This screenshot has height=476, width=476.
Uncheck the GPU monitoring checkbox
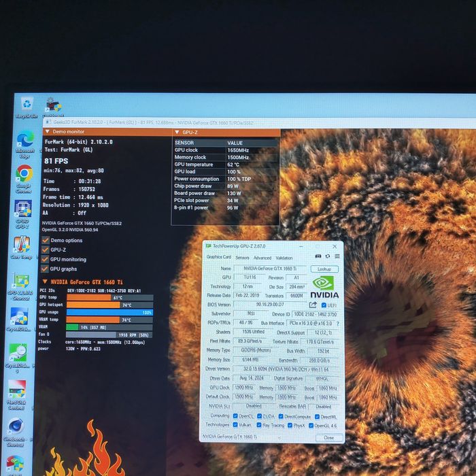(x=45, y=259)
